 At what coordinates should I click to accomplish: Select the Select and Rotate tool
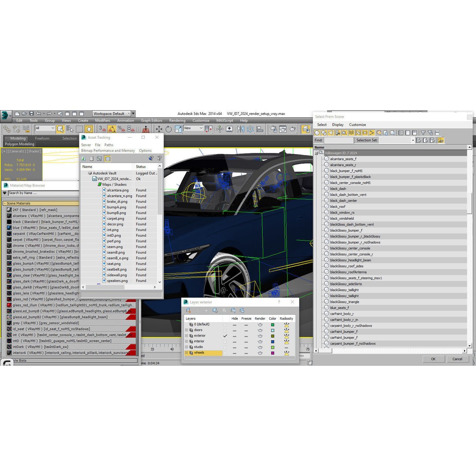(x=168, y=129)
